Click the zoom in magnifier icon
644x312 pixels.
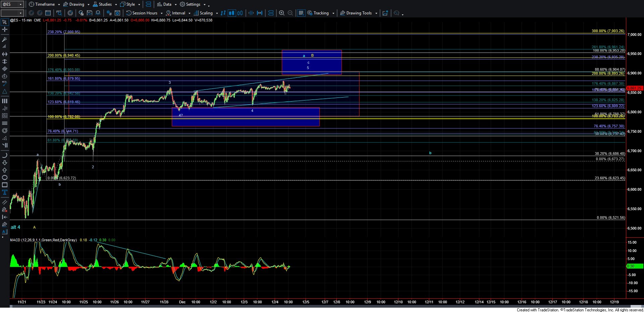[x=282, y=13]
